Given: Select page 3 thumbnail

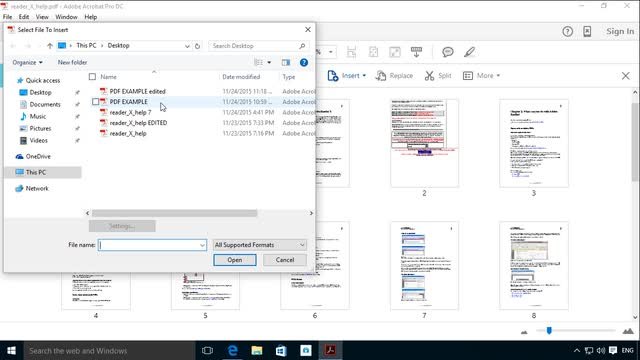Looking at the screenshot, I should (534, 143).
